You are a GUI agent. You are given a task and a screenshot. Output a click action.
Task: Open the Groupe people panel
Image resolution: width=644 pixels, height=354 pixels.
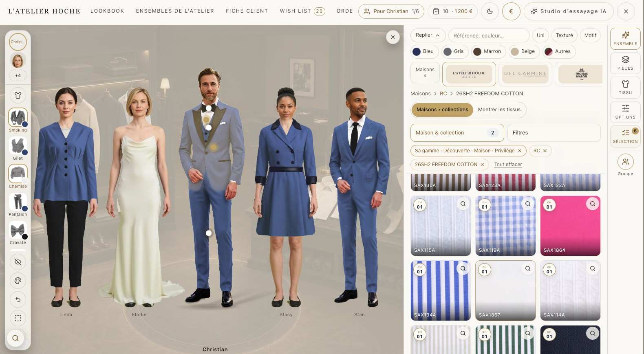tap(625, 165)
